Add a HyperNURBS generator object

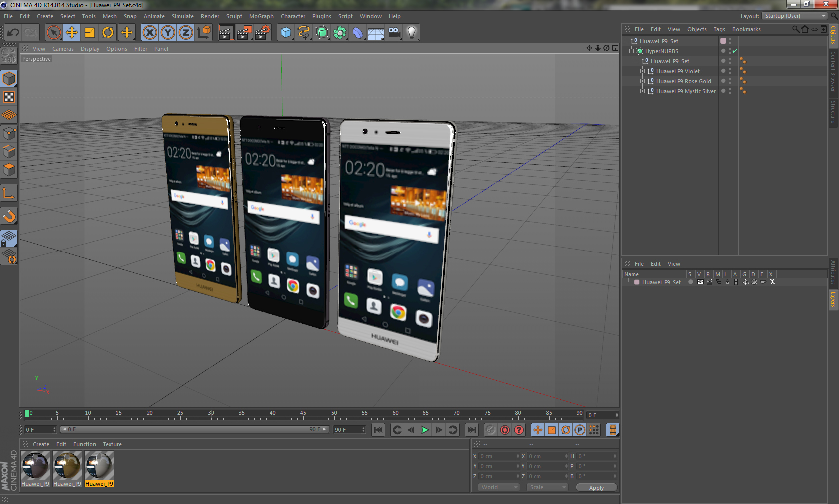click(x=322, y=33)
